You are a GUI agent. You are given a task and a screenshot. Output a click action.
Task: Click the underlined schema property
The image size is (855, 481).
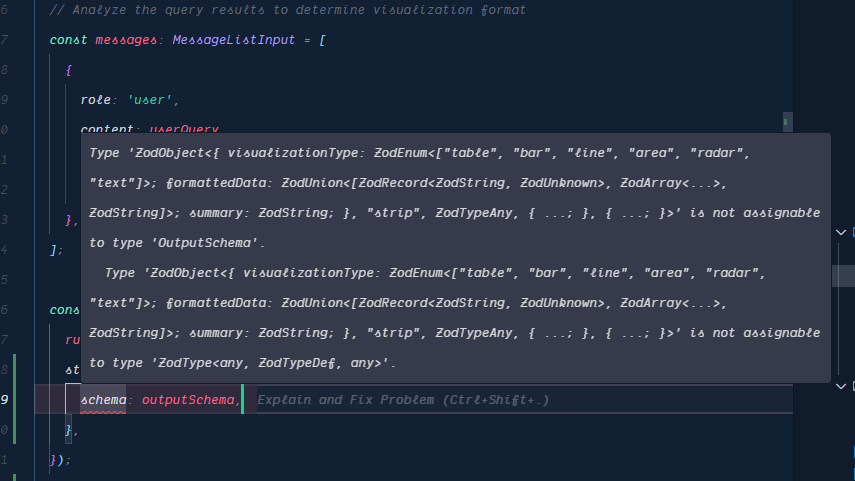[104, 400]
